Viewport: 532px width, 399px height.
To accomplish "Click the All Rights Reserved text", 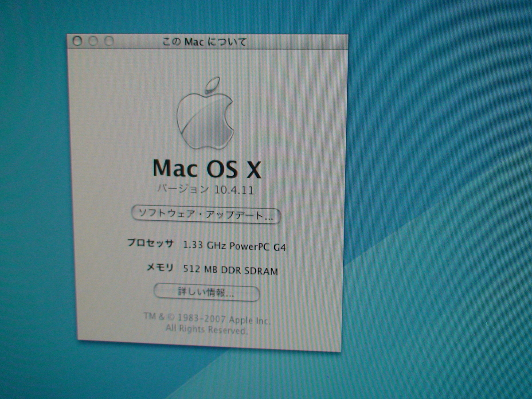I will point(207,329).
